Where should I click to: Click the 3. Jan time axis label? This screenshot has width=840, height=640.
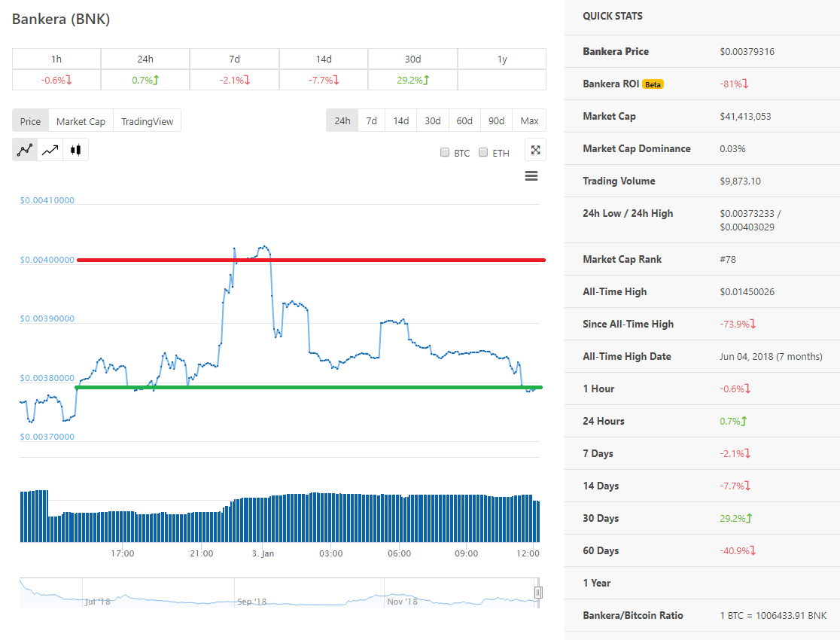tap(263, 553)
